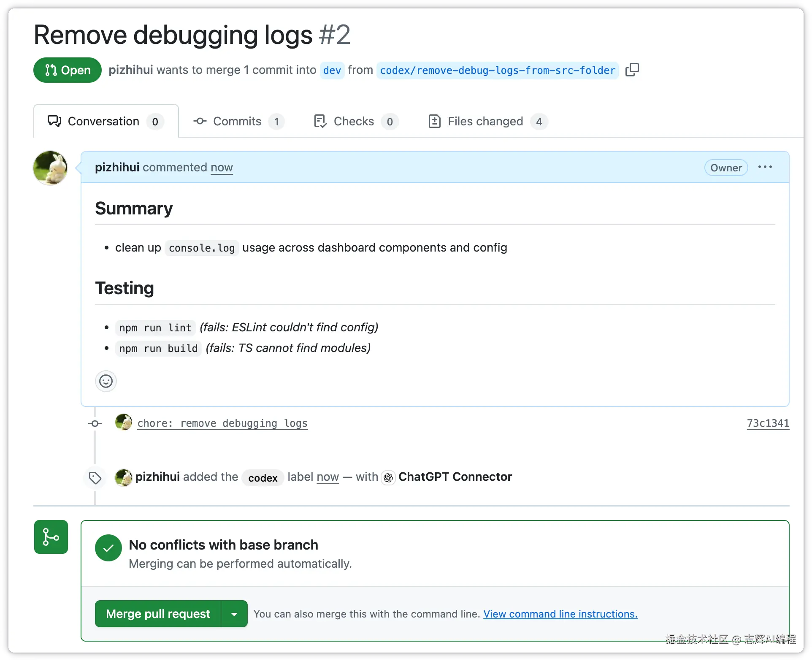Click the ChatGPT Connector logo icon
Viewport: 812px width, 661px height.
click(388, 477)
